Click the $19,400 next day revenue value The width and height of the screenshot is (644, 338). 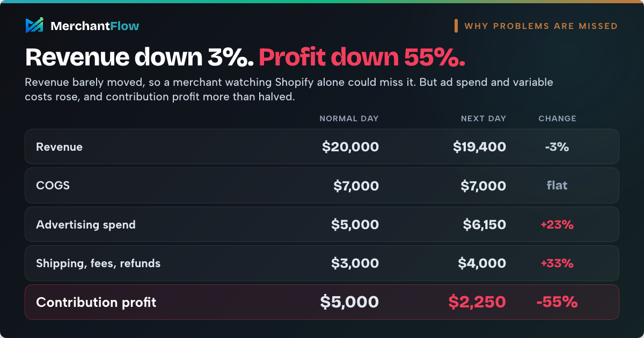pos(479,146)
